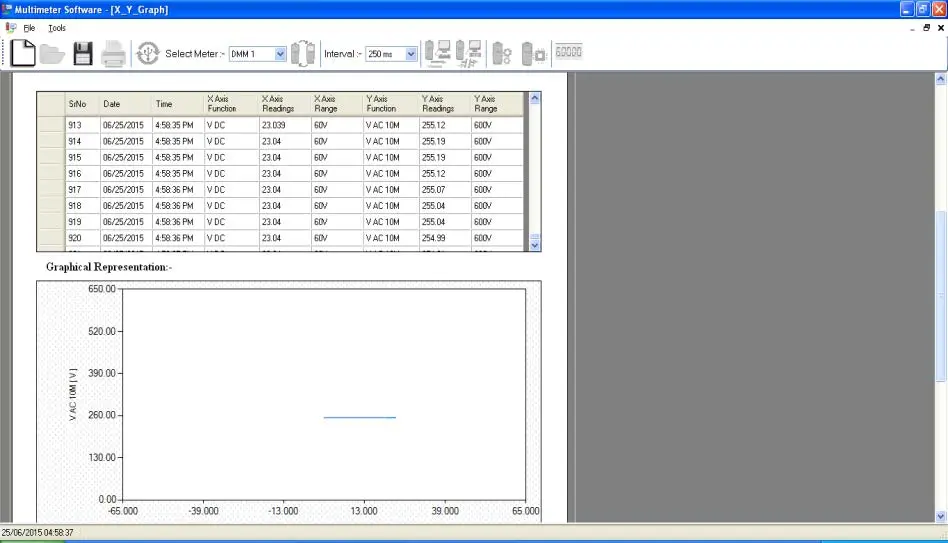
Task: Click the first meter-to-PC transfer icon
Action: point(436,54)
